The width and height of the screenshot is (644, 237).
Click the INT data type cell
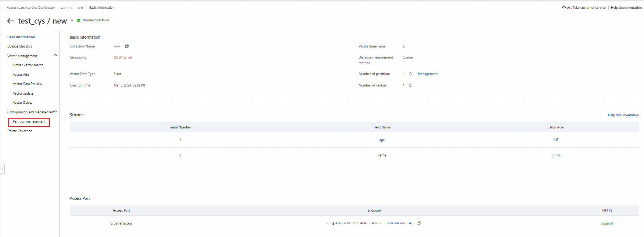[x=556, y=140]
